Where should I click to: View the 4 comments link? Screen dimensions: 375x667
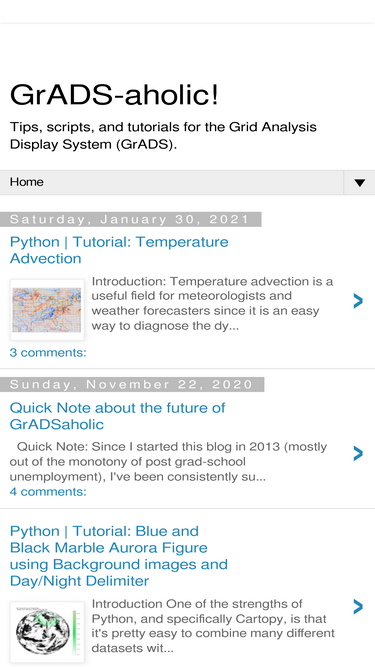[x=48, y=492]
